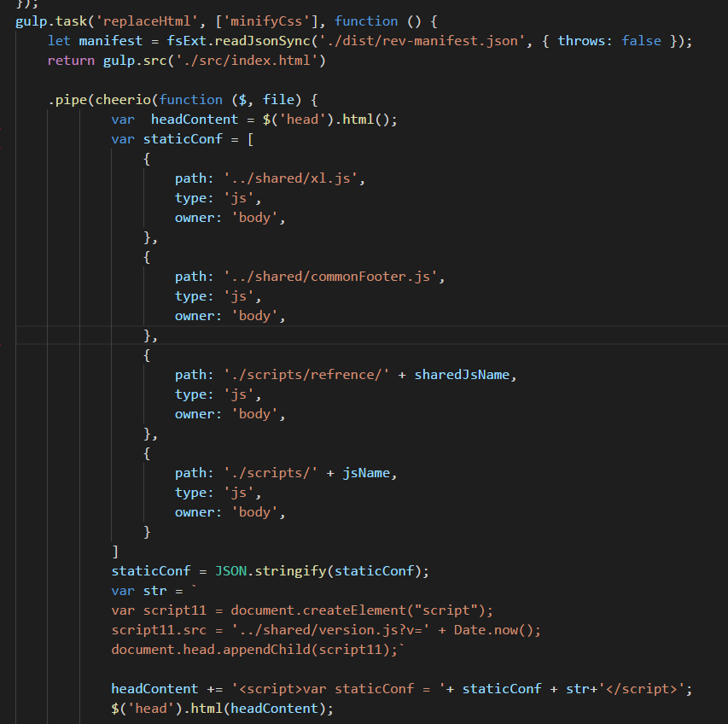Click headContent in its var declaration

click(195, 120)
